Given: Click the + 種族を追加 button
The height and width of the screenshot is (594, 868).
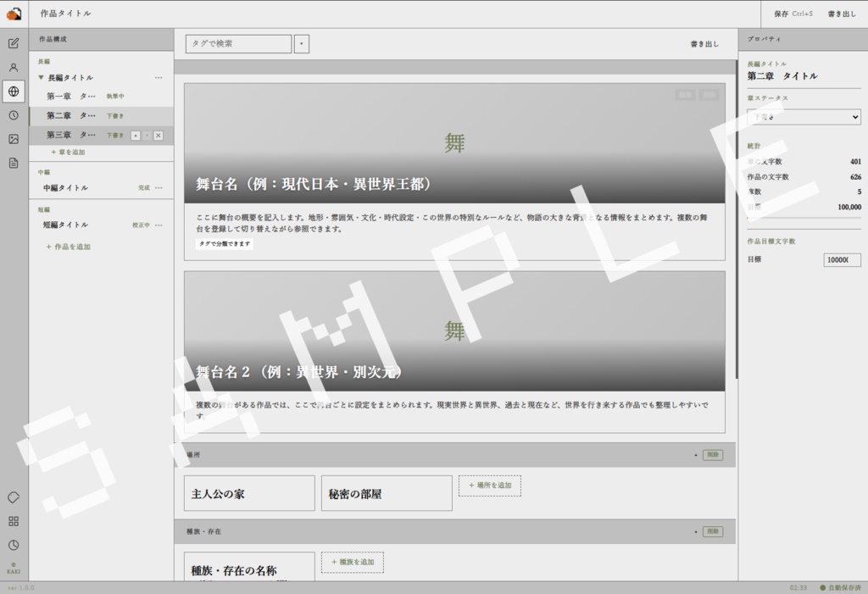Looking at the screenshot, I should (353, 562).
